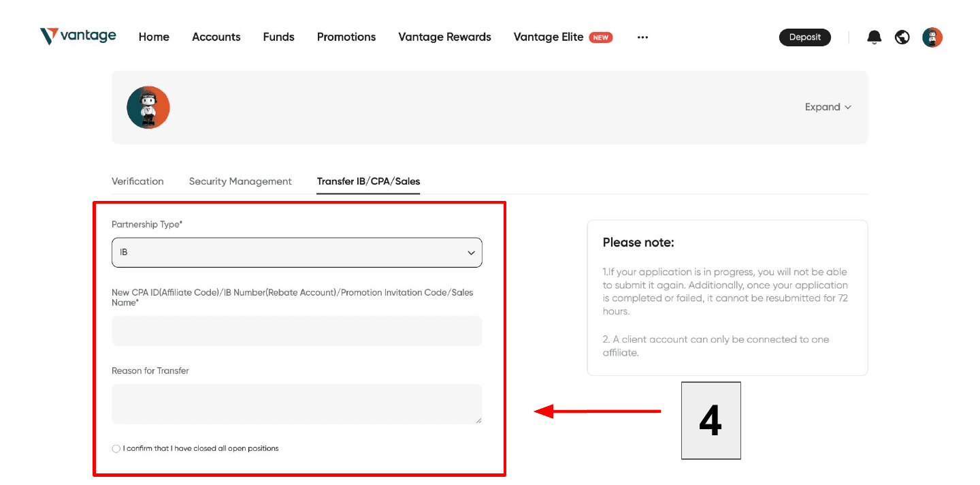Image resolution: width=980 pixels, height=485 pixels.
Task: Go to the Home menu
Action: click(154, 37)
